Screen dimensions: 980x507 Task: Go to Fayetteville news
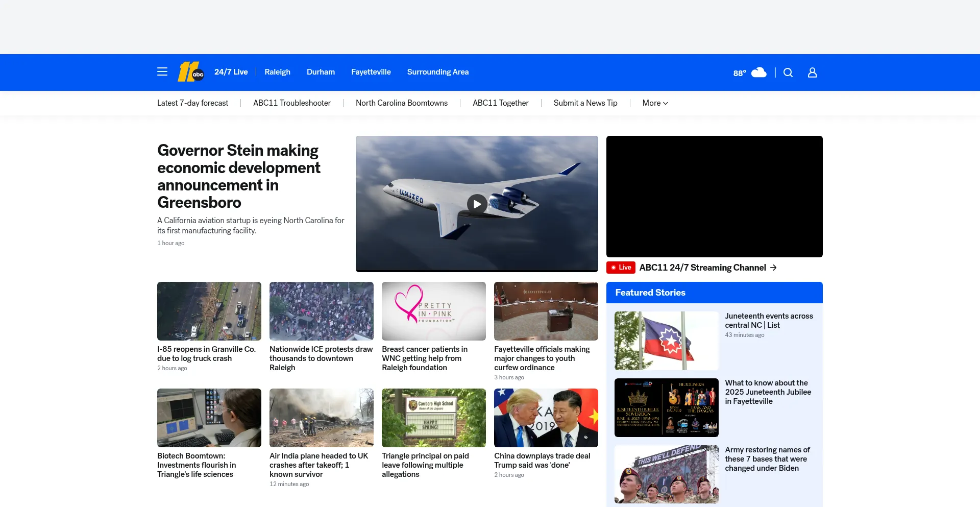[371, 72]
